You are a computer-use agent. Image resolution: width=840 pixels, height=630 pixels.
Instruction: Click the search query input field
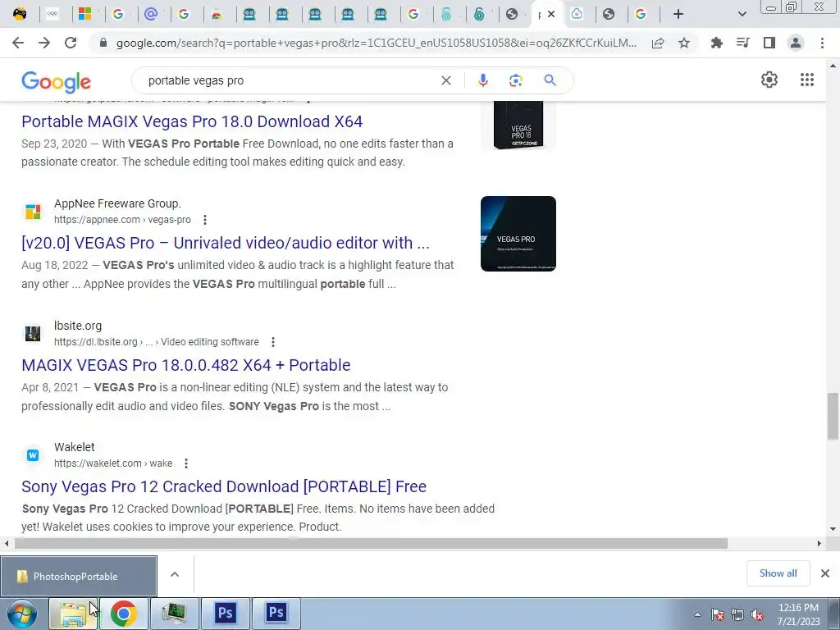tap(290, 80)
